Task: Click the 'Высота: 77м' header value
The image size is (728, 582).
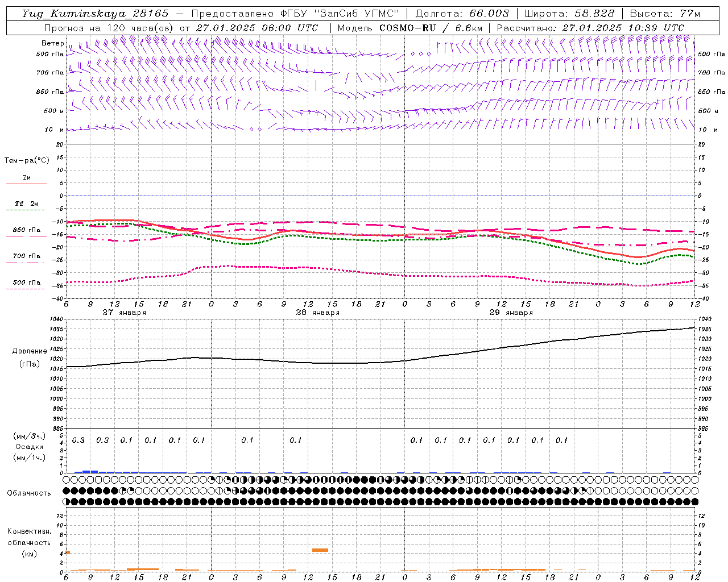Action: (665, 14)
